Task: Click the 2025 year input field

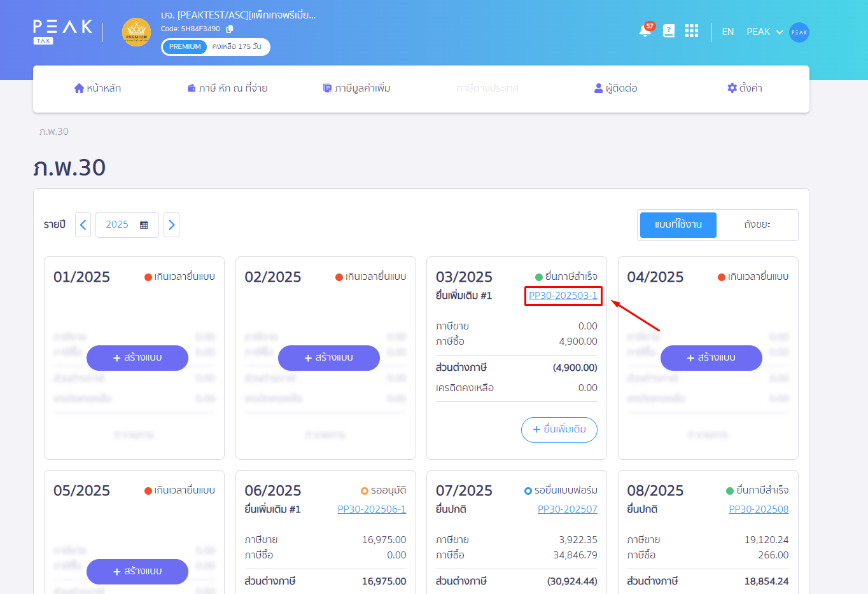Action: pos(118,225)
